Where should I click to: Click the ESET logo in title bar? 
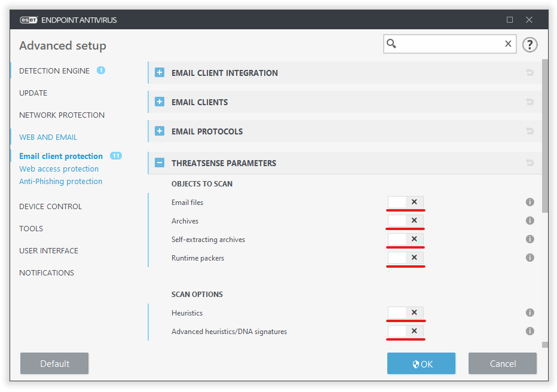coord(29,20)
